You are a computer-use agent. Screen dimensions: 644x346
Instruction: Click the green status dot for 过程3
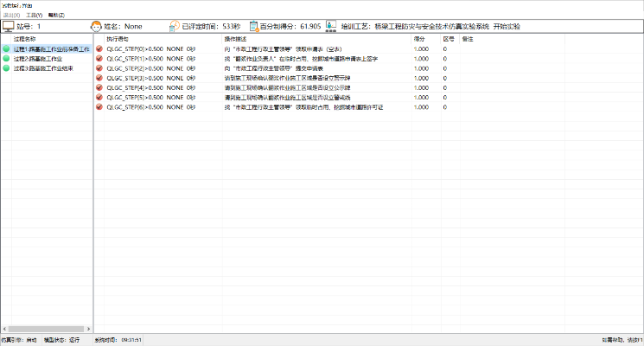click(6, 68)
